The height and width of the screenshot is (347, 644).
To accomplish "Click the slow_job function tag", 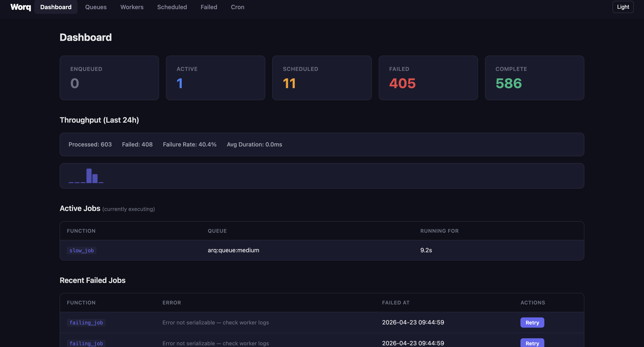I will [x=82, y=250].
